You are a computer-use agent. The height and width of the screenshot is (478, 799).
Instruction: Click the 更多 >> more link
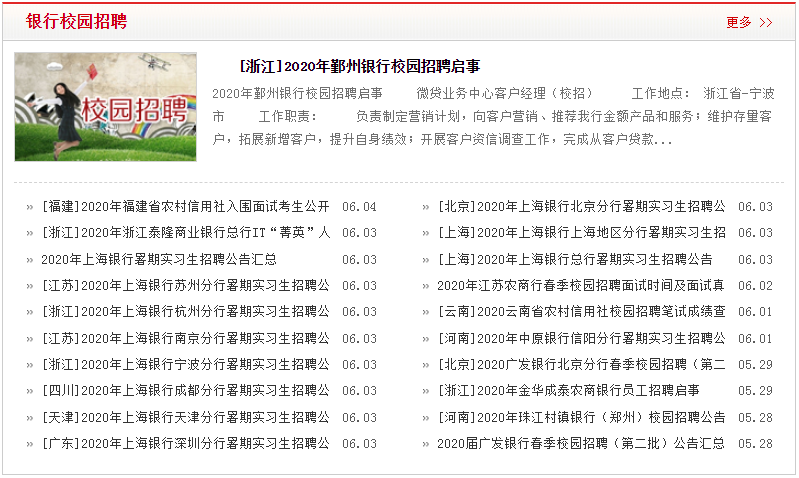click(748, 22)
